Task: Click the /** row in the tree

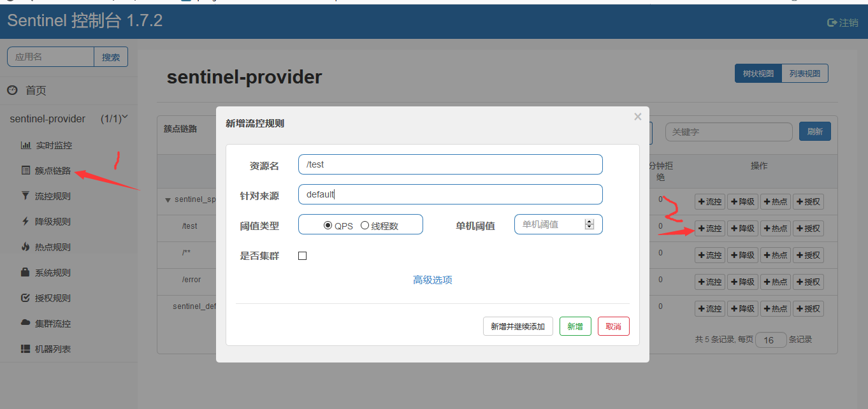Action: pyautogui.click(x=186, y=252)
